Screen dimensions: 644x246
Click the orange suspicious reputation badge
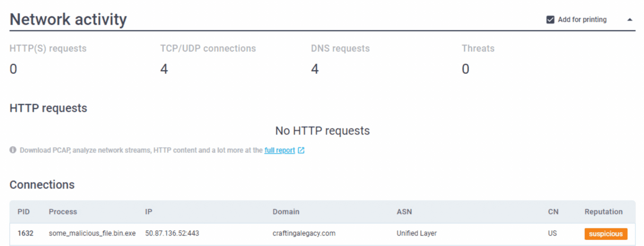click(x=606, y=234)
